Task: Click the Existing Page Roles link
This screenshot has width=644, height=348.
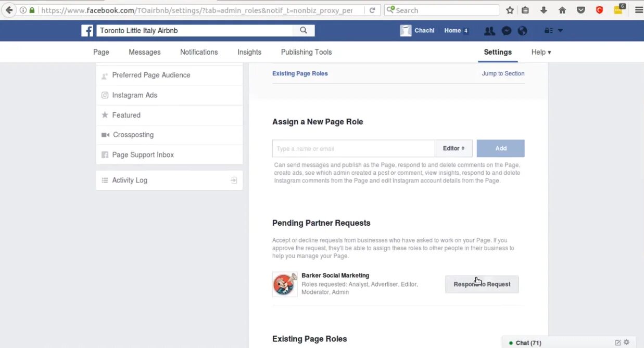Action: point(300,73)
